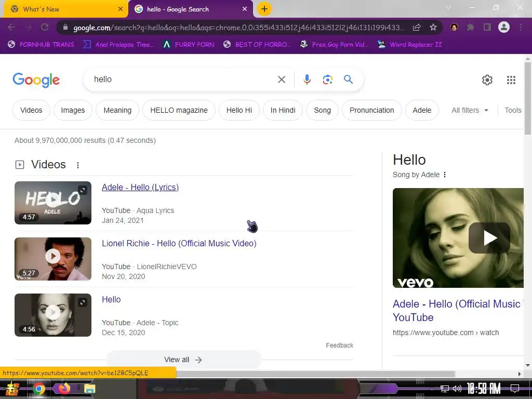
Task: Select the Adele filter chip
Action: coord(422,110)
